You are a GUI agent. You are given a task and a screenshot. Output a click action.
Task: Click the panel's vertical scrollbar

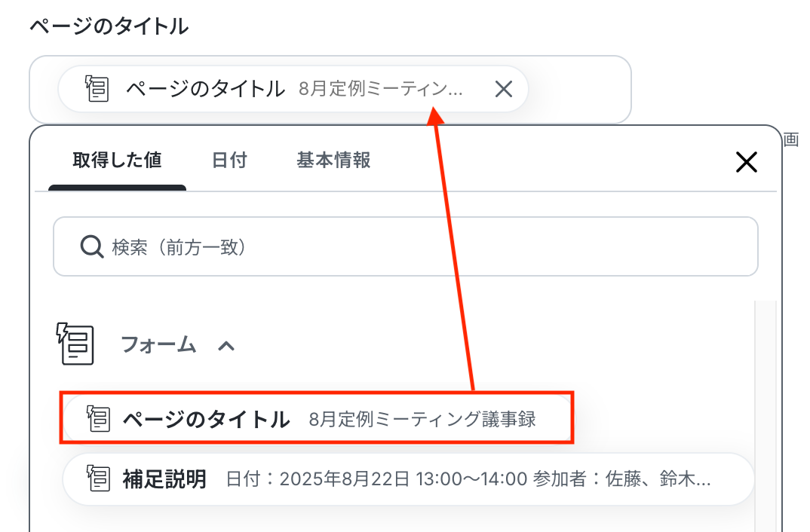[x=766, y=413]
